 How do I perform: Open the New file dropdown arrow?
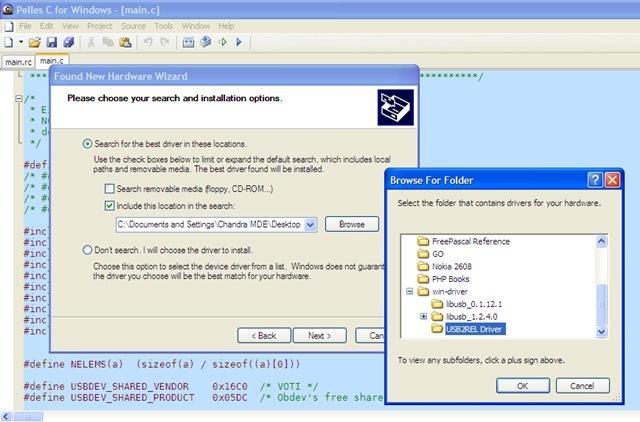[x=20, y=42]
